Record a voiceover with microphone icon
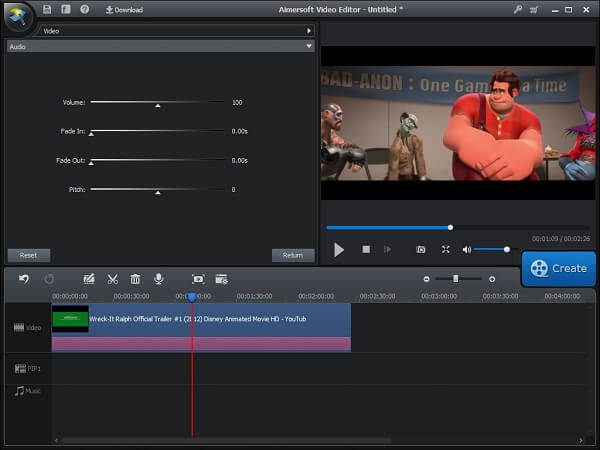This screenshot has width=600, height=450. 158,279
